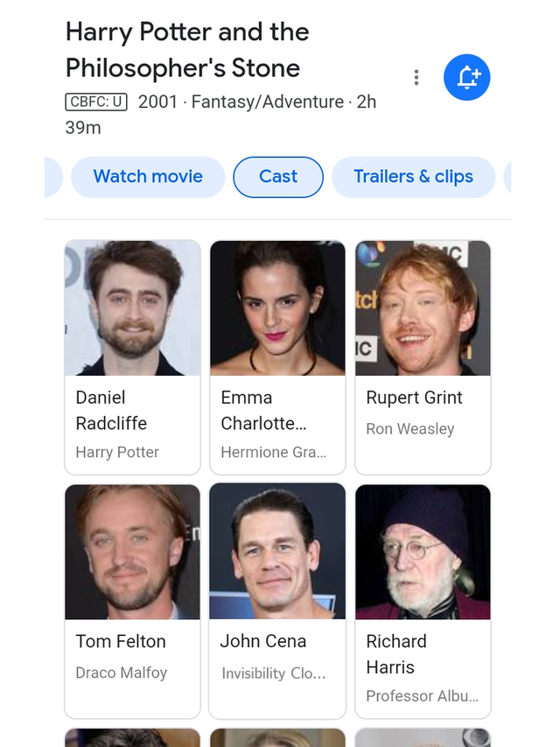Click the Ron Weasley character label
This screenshot has height=747, width=560.
410,429
